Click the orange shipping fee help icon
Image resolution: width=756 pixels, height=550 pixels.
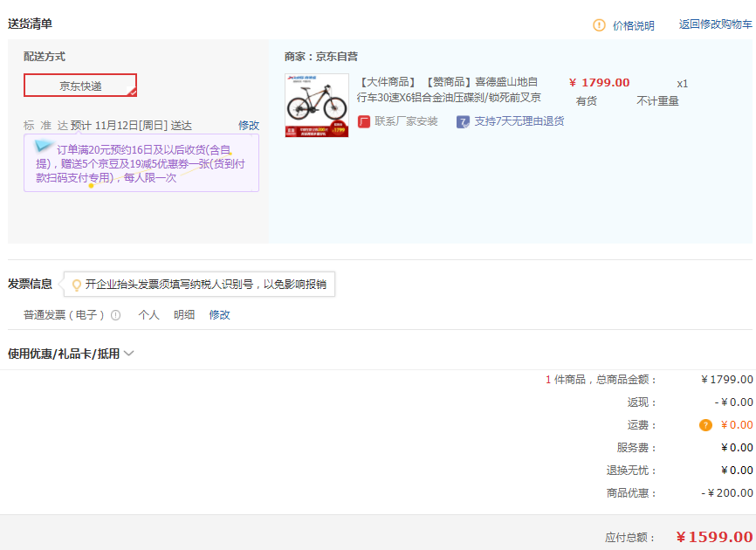705,425
